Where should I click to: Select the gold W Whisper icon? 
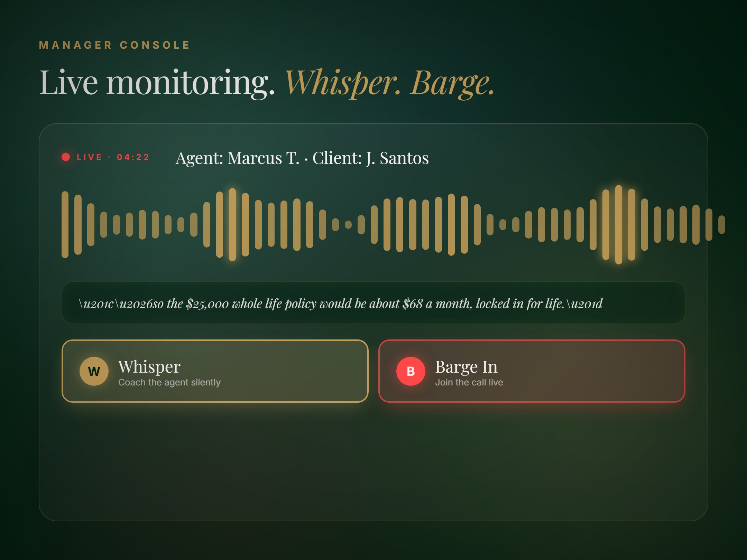(x=94, y=371)
